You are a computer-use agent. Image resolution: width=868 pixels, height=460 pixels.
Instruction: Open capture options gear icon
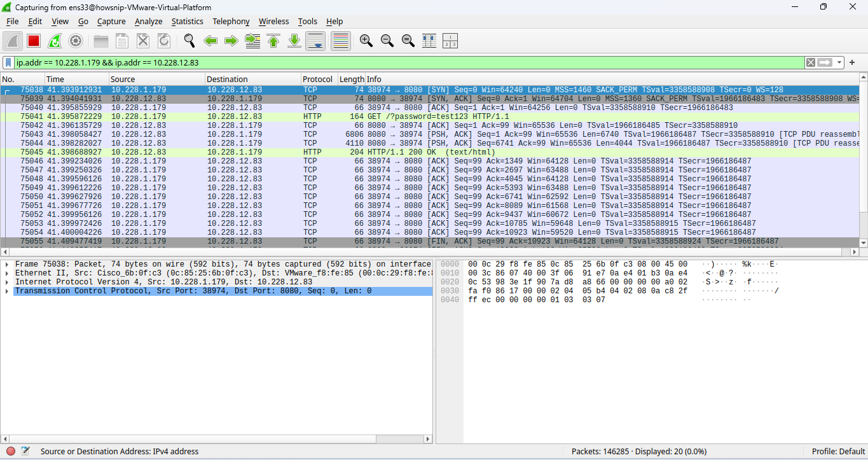coord(76,41)
